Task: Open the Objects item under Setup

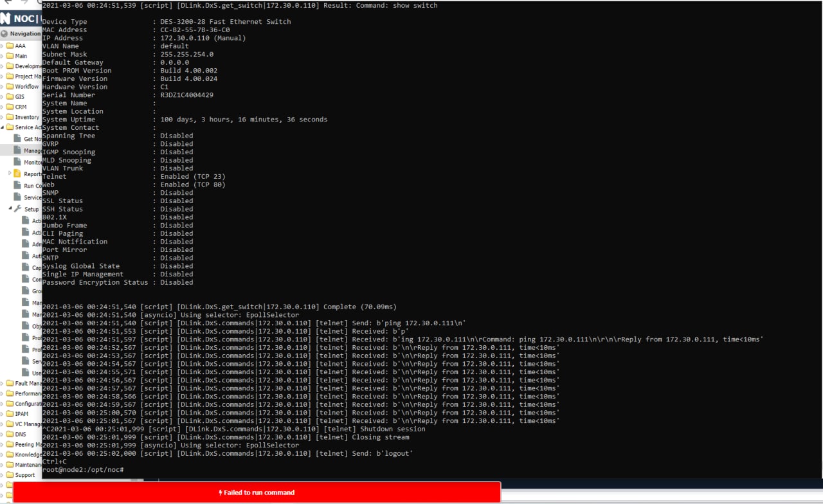Action: click(x=32, y=326)
